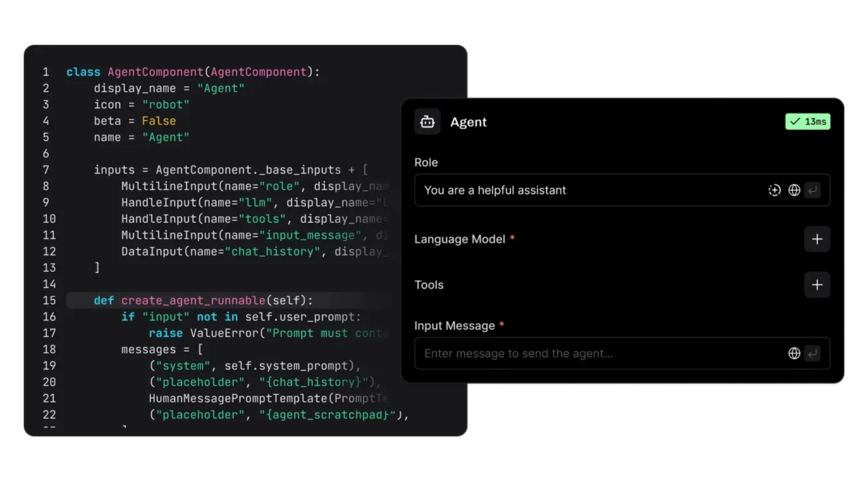
Task: Click the "Role" label
Action: pos(426,162)
